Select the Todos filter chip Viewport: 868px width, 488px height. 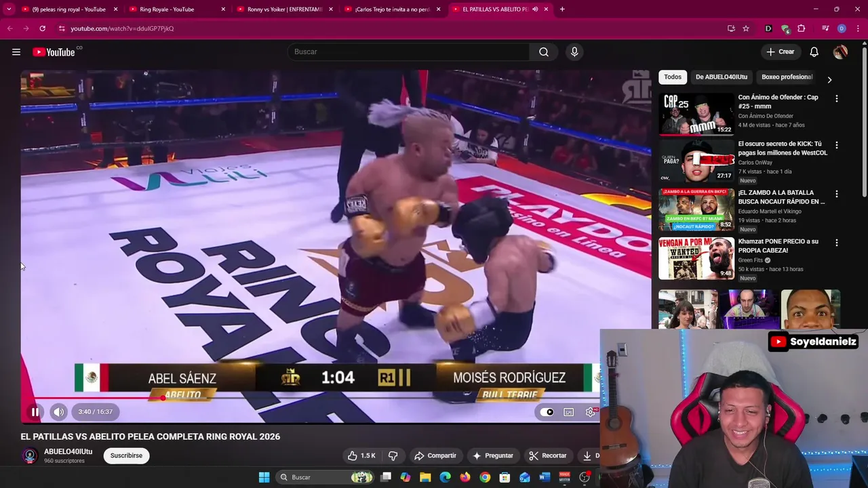pyautogui.click(x=673, y=77)
